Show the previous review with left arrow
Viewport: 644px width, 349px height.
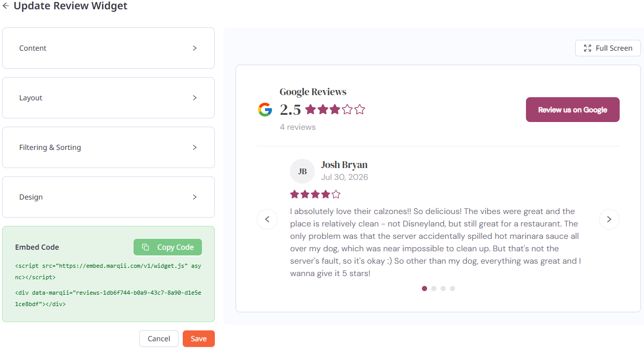267,219
